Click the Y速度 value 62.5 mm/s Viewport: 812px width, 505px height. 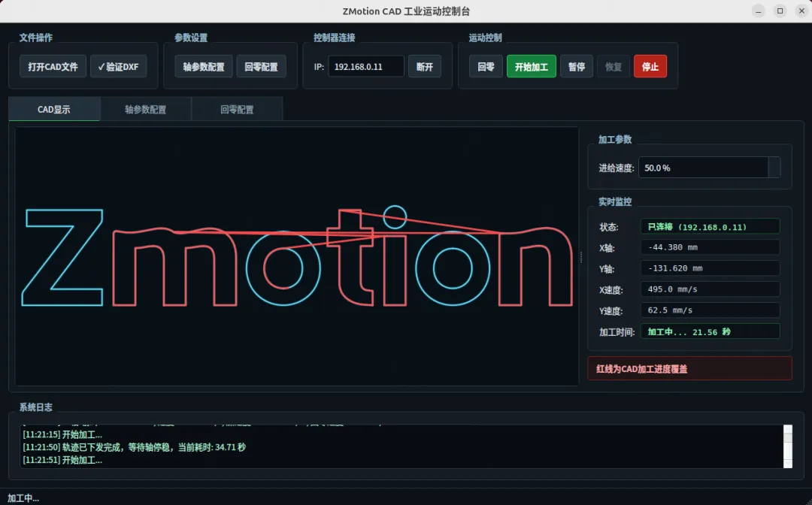[x=710, y=310]
